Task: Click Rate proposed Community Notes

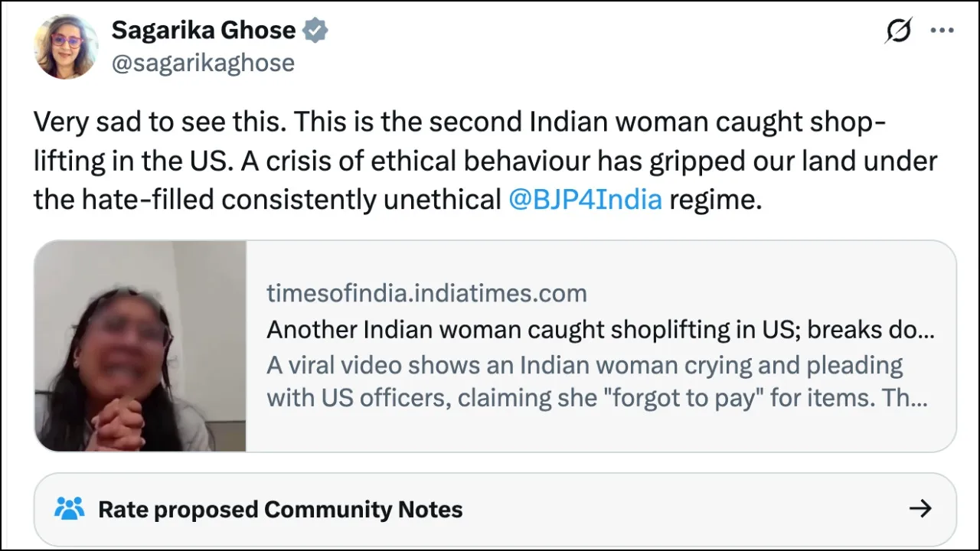Action: coord(280,508)
